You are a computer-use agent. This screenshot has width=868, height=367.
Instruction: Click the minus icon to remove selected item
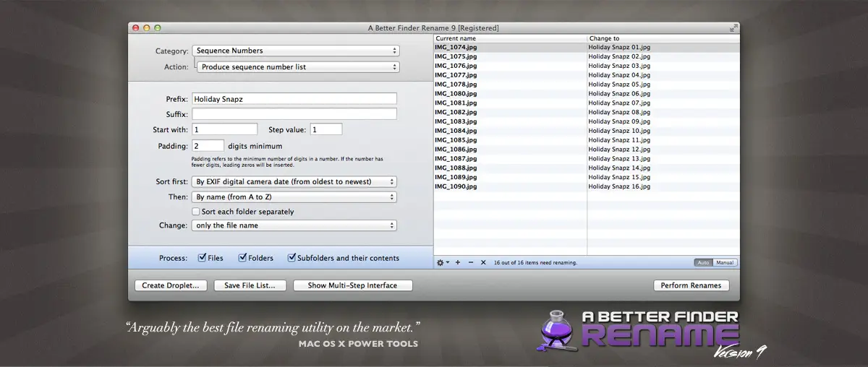(x=471, y=262)
